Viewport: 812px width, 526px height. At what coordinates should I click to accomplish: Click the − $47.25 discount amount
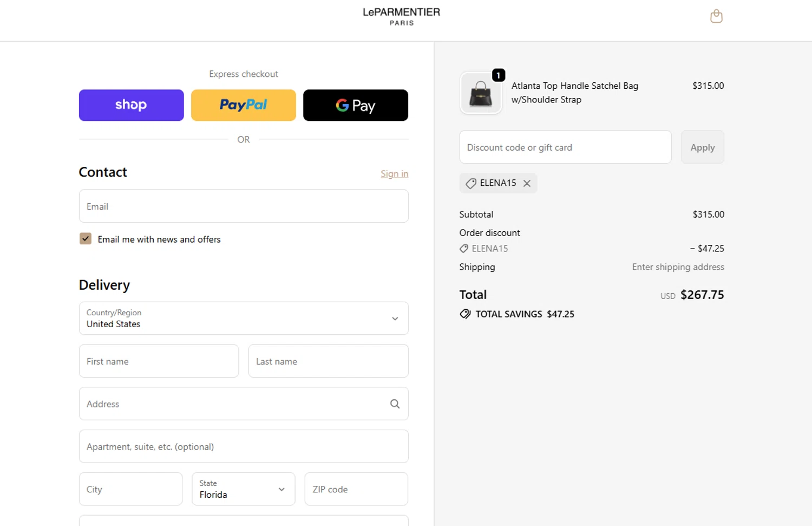pyautogui.click(x=707, y=249)
